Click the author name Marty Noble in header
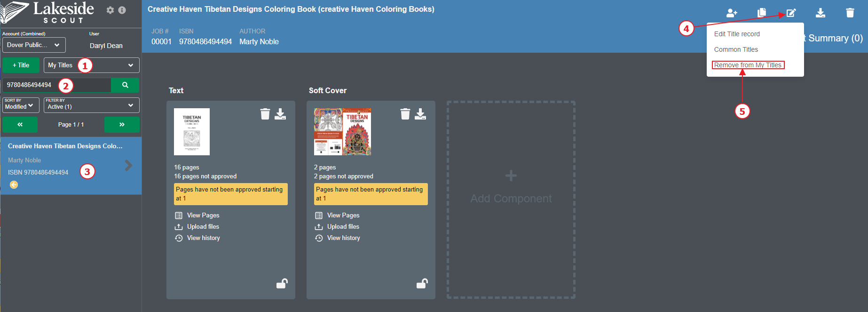The height and width of the screenshot is (312, 868). [259, 41]
